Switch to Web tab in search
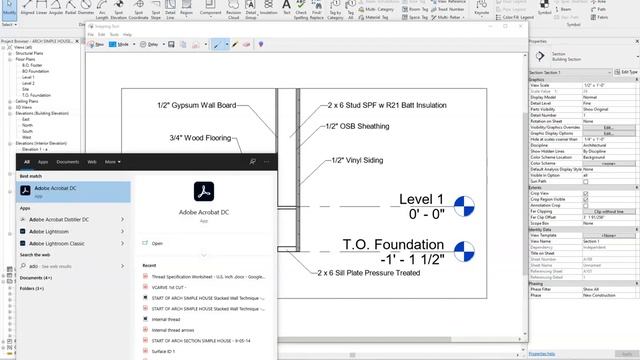Image resolution: width=640 pixels, height=360 pixels. click(x=92, y=162)
